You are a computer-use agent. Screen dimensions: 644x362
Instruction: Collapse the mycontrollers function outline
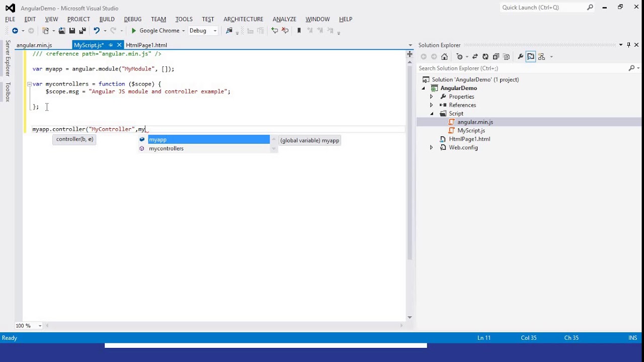29,84
